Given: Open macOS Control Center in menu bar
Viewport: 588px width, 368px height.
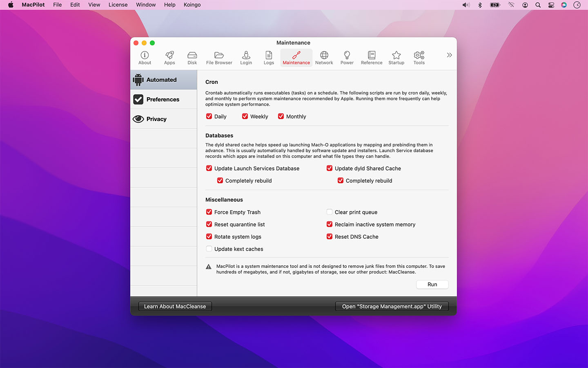Looking at the screenshot, I should coord(551,5).
